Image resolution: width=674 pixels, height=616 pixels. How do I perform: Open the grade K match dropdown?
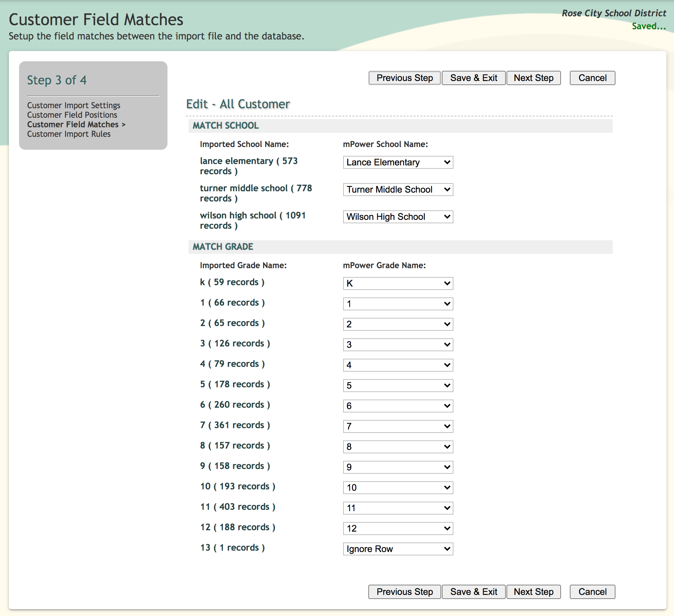pos(398,283)
